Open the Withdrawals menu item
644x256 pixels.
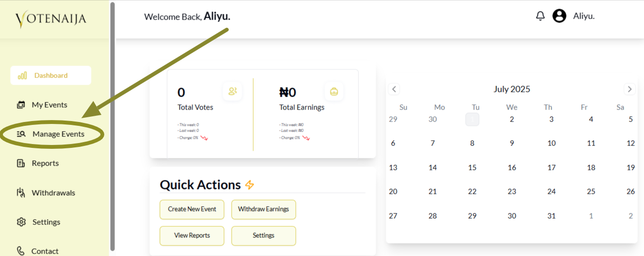click(53, 193)
